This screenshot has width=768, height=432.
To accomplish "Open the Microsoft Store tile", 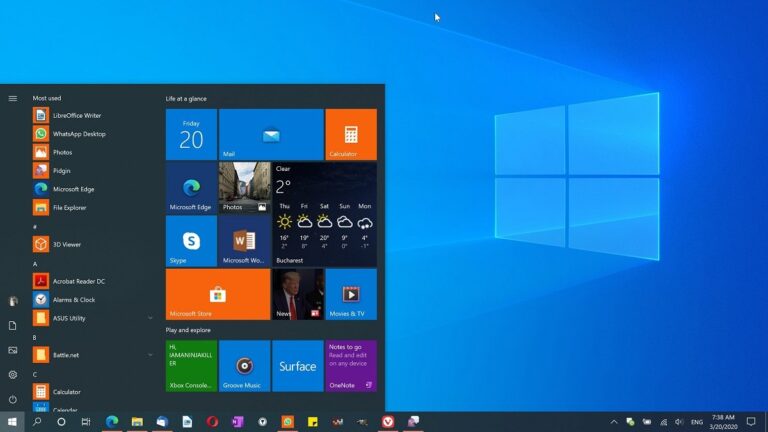I will point(218,294).
